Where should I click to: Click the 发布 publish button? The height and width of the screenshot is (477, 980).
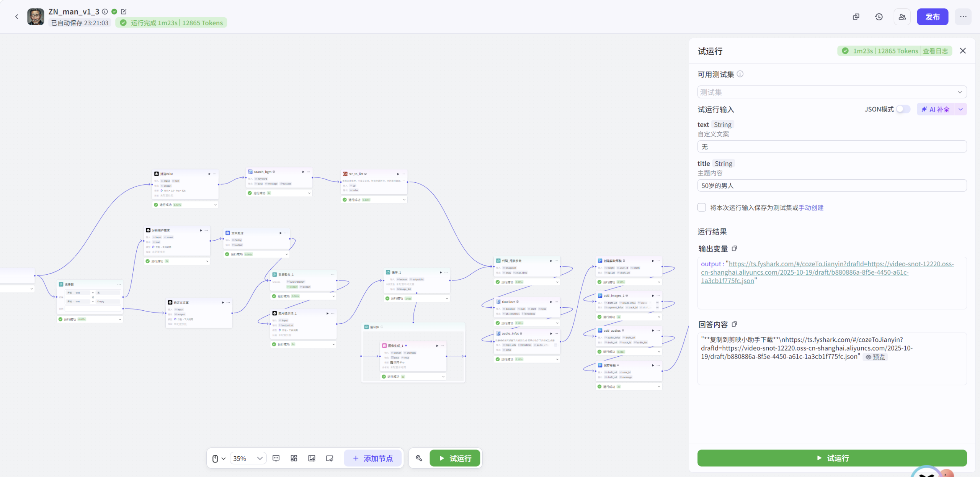pos(932,17)
